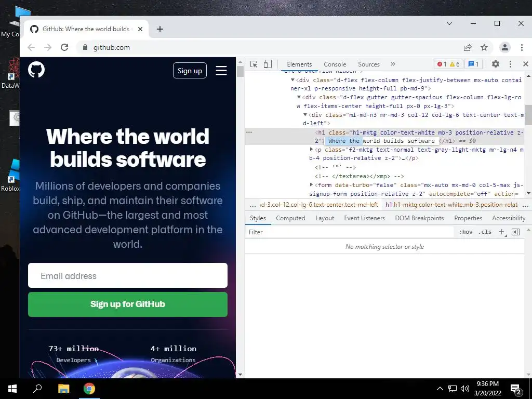Toggle device toolbar icon in DevTools
Viewport: 532px width, 399px height.
(x=268, y=64)
